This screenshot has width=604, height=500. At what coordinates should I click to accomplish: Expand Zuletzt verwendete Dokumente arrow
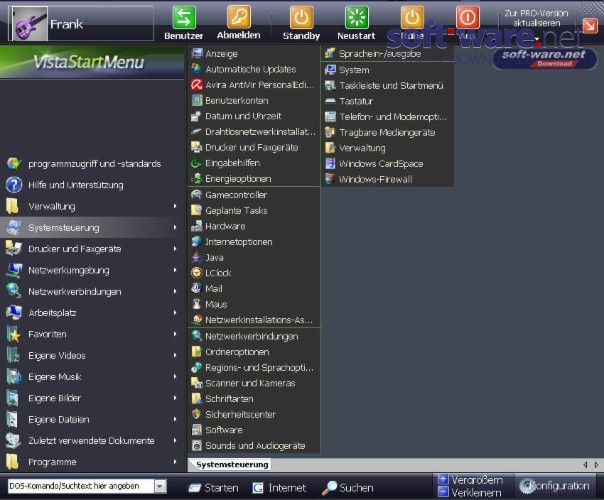175,440
